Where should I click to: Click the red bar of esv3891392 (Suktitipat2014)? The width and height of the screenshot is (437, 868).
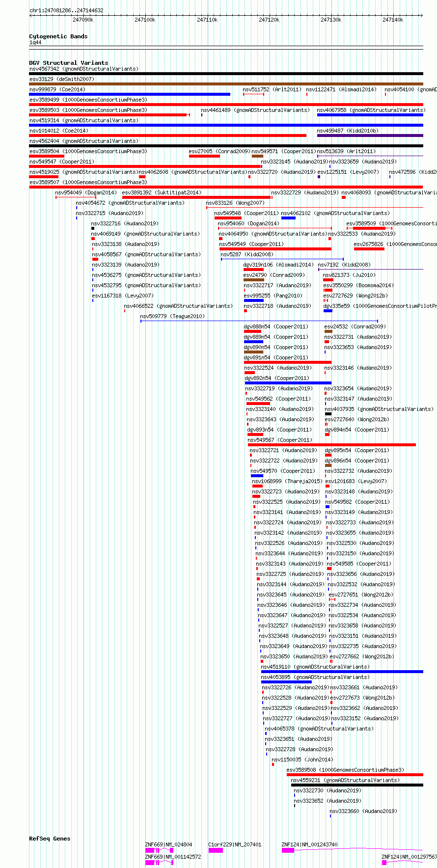[x=196, y=197]
